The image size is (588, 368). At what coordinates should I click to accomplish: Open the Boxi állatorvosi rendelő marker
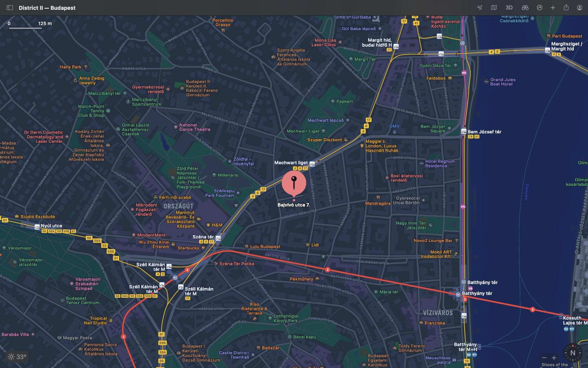point(387,178)
